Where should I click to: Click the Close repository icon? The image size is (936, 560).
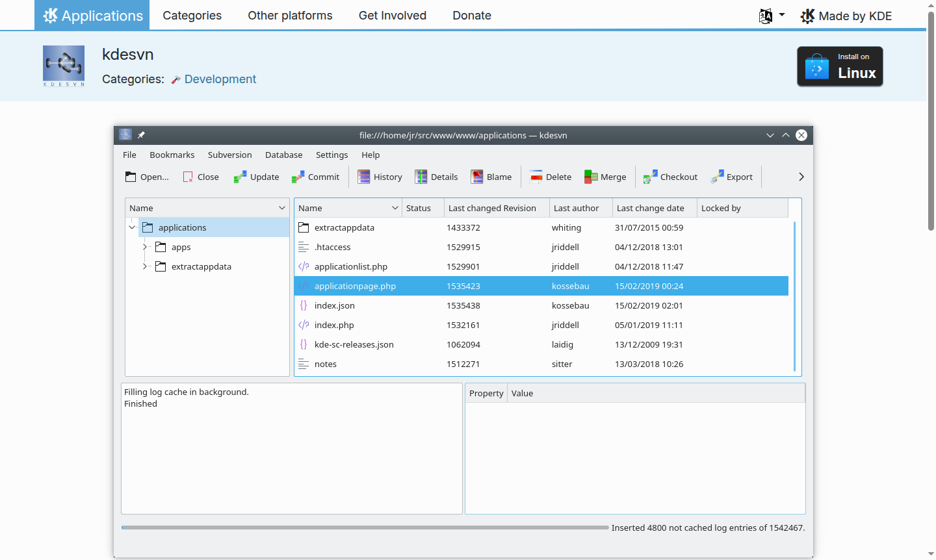tap(188, 176)
